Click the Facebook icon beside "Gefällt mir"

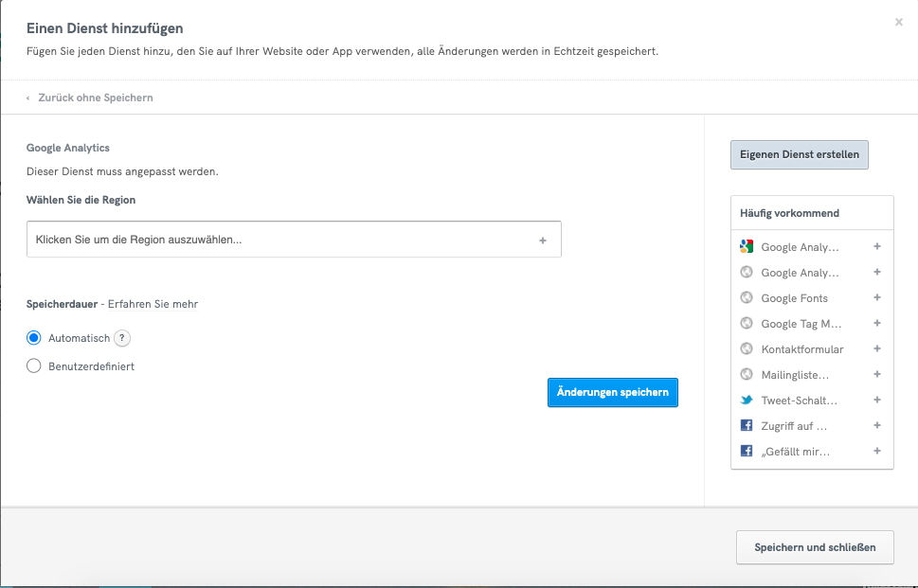click(747, 452)
